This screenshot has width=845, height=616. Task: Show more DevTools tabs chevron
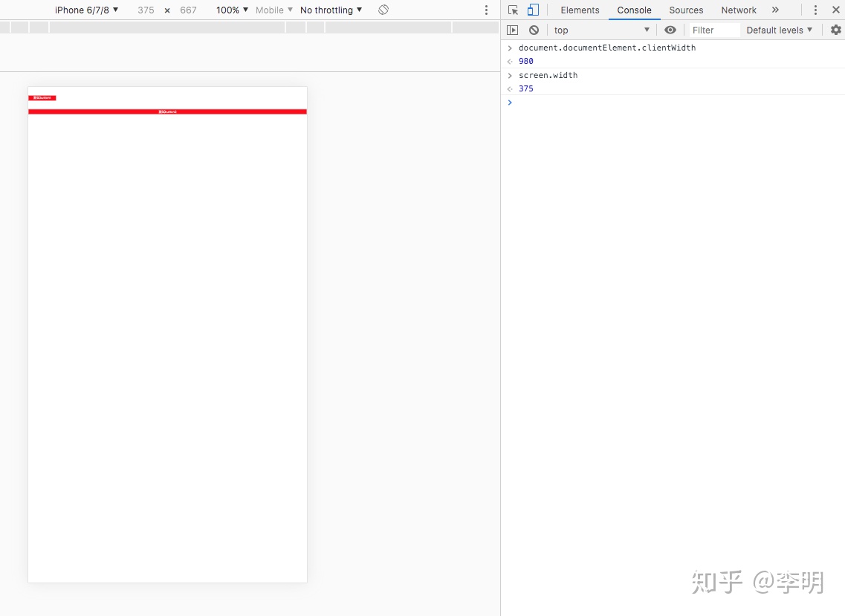pos(775,10)
